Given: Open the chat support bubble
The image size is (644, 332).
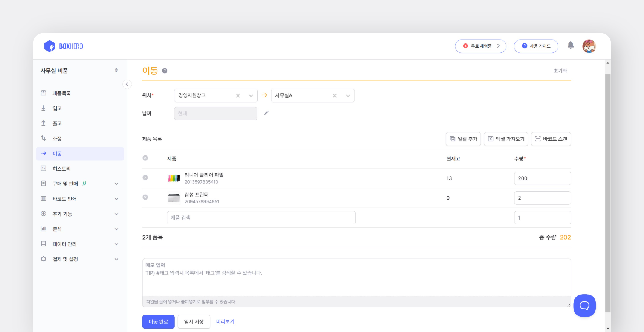Looking at the screenshot, I should tap(584, 305).
